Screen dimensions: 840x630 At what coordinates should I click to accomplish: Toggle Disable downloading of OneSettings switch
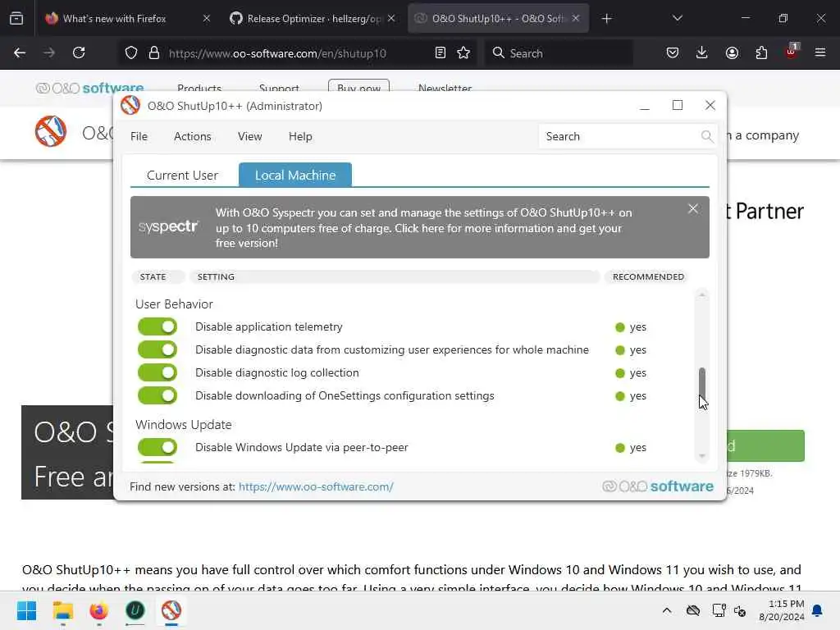tap(157, 396)
